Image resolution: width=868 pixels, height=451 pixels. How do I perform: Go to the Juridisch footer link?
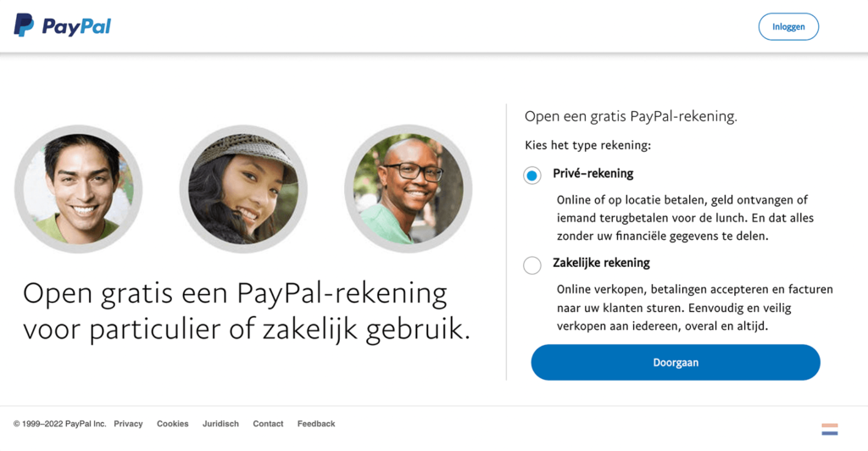point(220,424)
